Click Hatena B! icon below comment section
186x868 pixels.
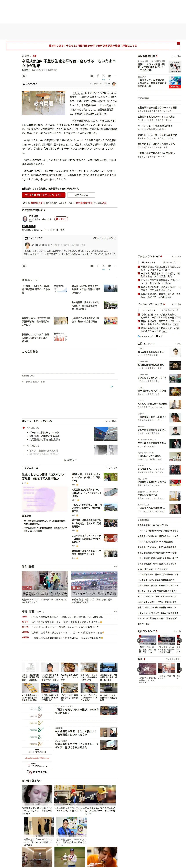click(109, 266)
